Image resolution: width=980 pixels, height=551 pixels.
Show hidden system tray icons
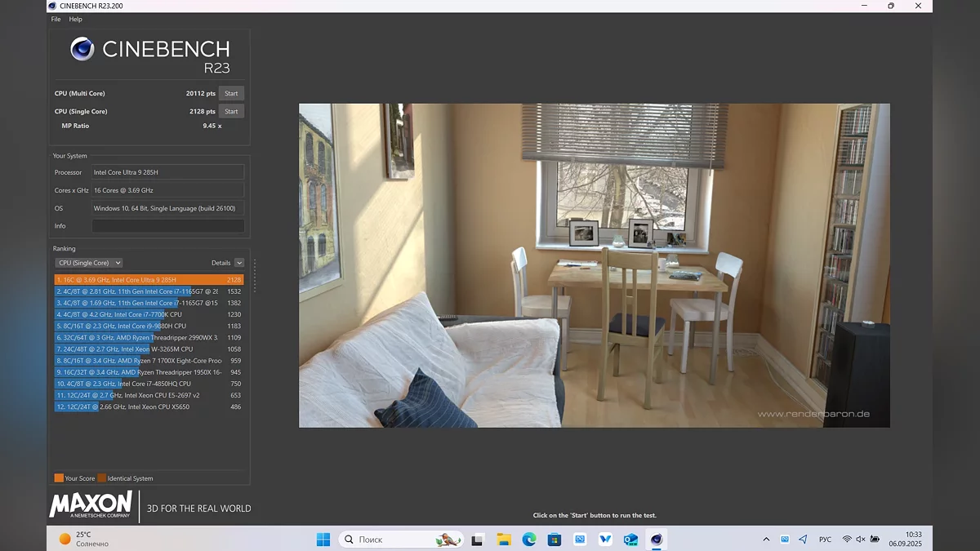click(x=766, y=540)
